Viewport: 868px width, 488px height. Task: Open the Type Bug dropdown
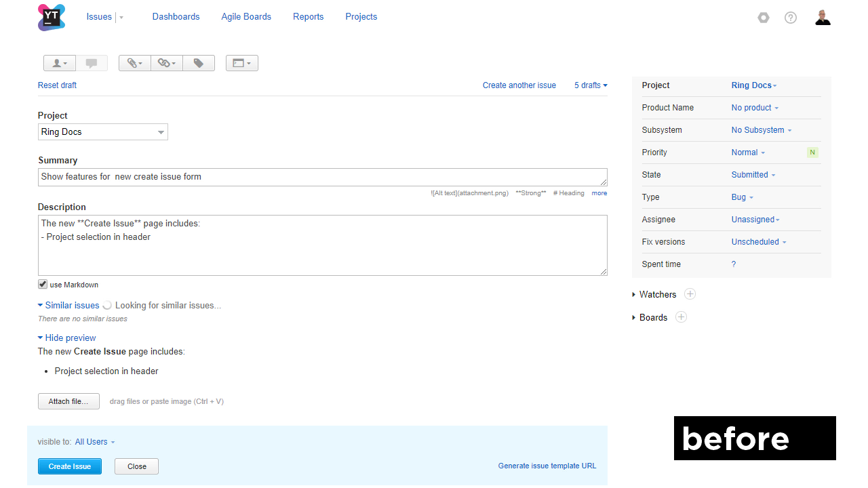click(x=743, y=197)
